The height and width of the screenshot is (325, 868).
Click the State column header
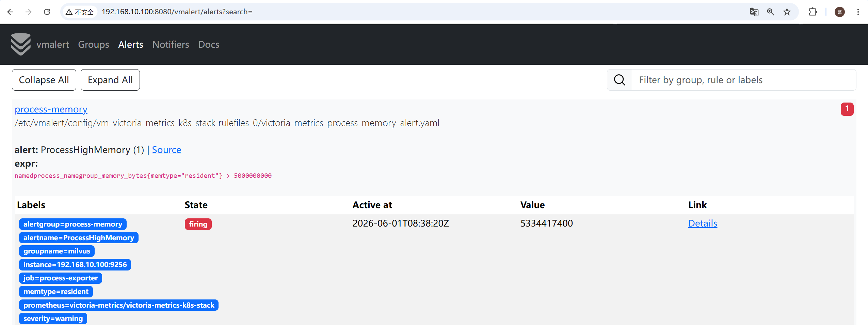(196, 205)
